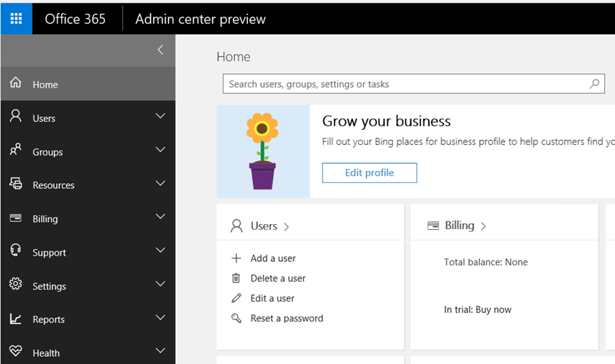This screenshot has width=615, height=364.
Task: Click the Reports chart icon in sidebar
Action: click(x=16, y=319)
